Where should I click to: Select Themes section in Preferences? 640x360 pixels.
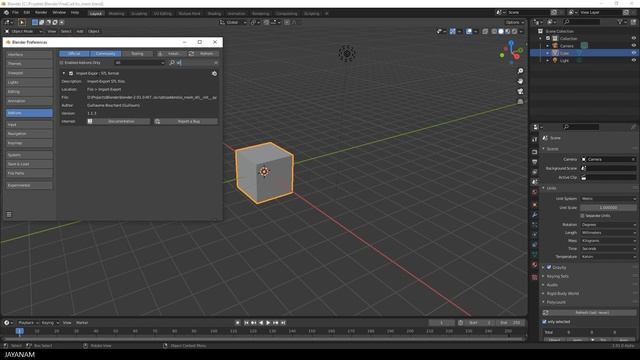click(x=29, y=64)
